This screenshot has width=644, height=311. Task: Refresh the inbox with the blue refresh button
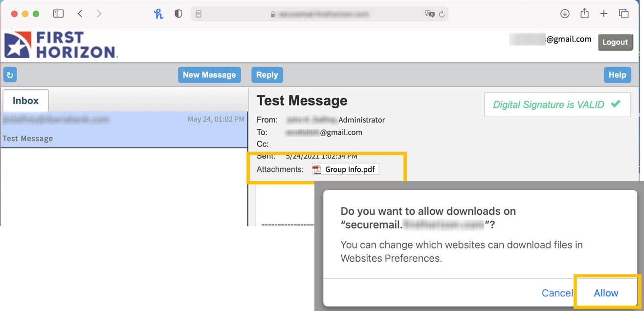(x=10, y=75)
